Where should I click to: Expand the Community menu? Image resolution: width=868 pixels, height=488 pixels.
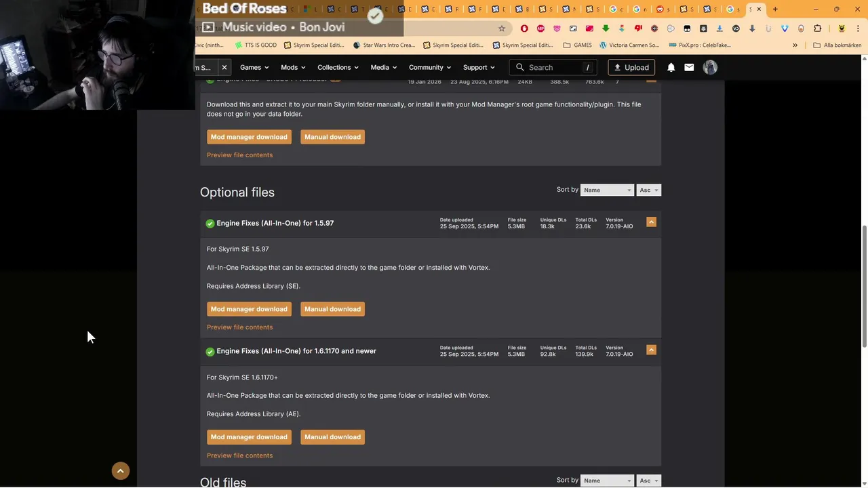pyautogui.click(x=430, y=67)
